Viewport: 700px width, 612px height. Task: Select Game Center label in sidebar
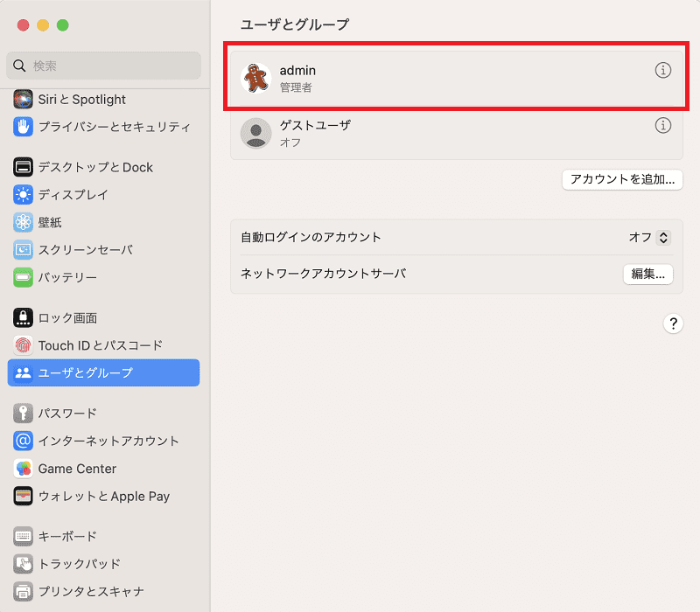click(x=77, y=469)
